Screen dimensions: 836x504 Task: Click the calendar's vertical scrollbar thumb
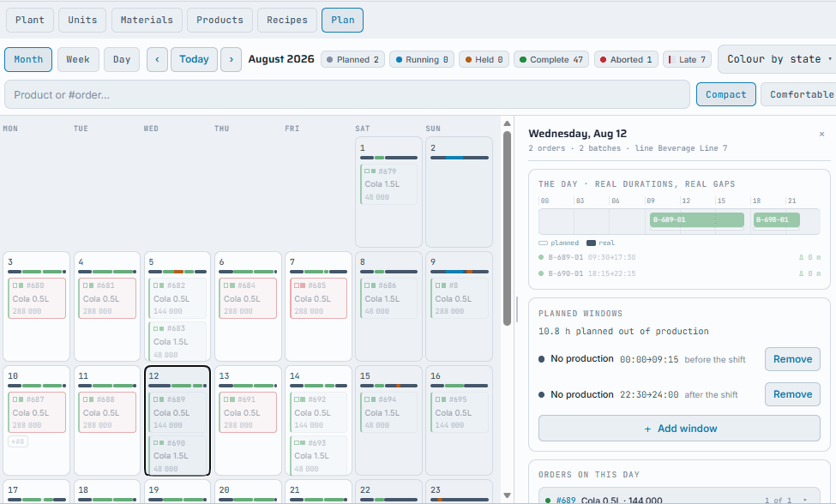507,228
